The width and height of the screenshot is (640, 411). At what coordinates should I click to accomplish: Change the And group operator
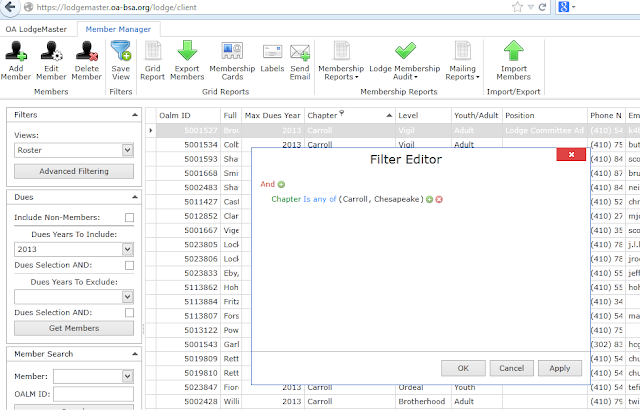coord(267,184)
